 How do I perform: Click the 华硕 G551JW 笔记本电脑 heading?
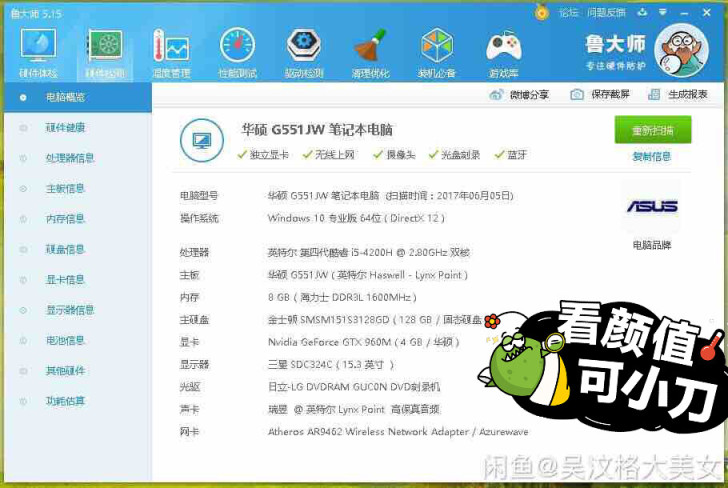[317, 130]
